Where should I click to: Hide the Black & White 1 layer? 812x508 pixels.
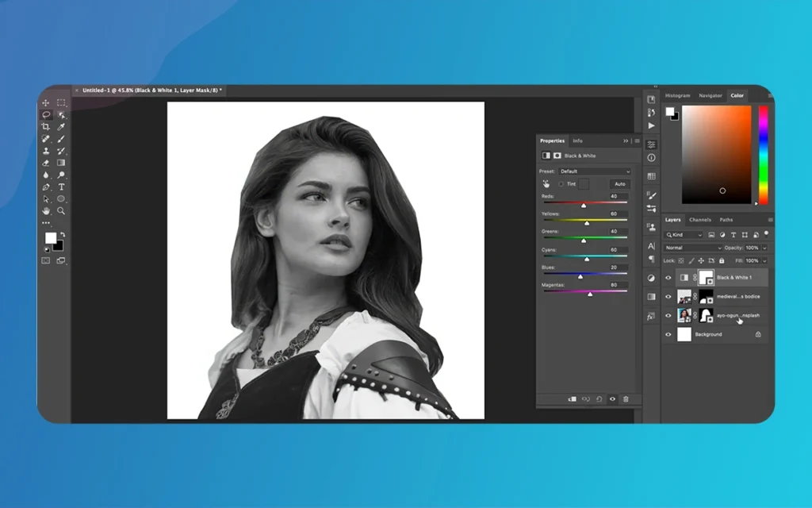point(668,278)
